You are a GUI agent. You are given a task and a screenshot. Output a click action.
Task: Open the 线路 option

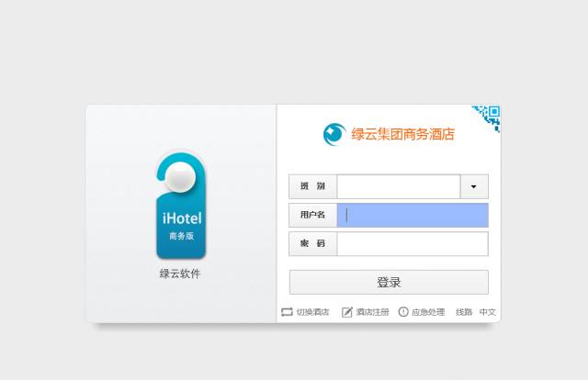(464, 312)
